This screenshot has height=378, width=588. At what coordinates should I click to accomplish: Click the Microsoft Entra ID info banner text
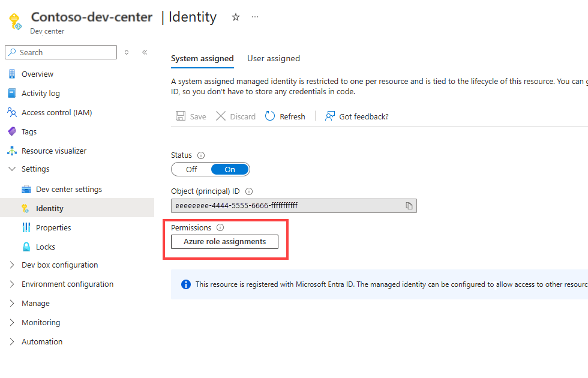pyautogui.click(x=391, y=284)
